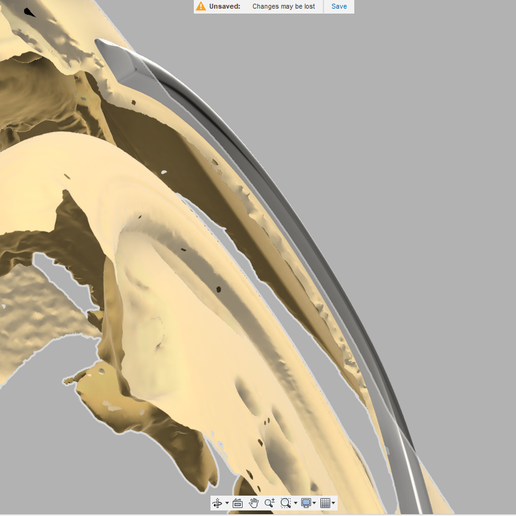Expand the Zoom Window options arrow
Screen dimensions: 516x516
click(x=295, y=503)
